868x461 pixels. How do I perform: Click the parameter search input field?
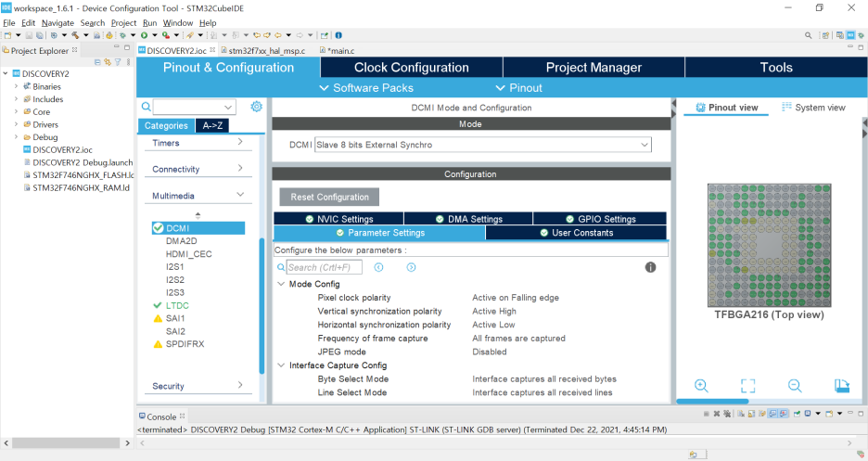point(325,267)
